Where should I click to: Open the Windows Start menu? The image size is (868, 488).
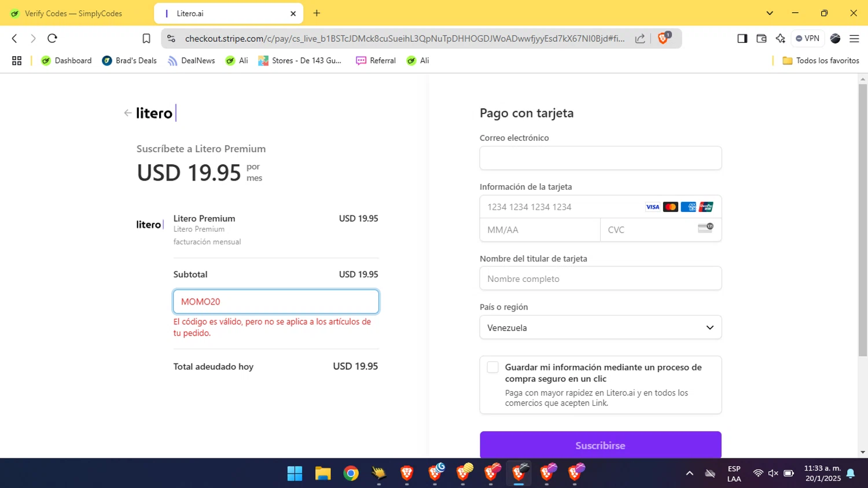[295, 474]
